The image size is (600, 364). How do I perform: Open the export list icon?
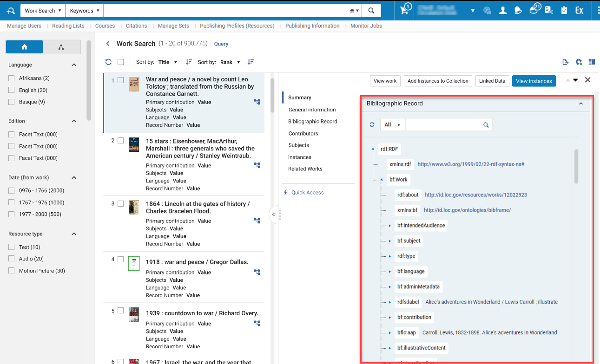pos(565,62)
